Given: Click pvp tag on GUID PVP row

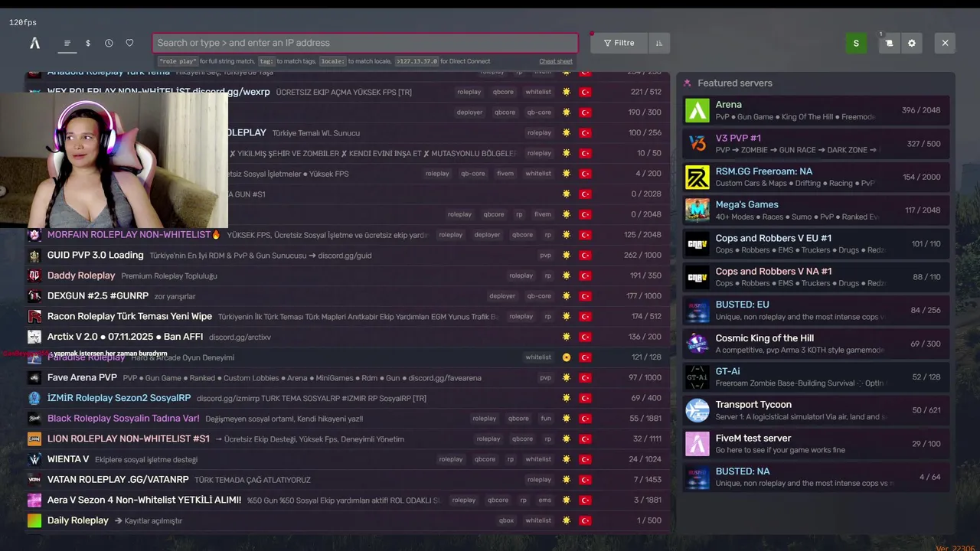Looking at the screenshot, I should (545, 256).
